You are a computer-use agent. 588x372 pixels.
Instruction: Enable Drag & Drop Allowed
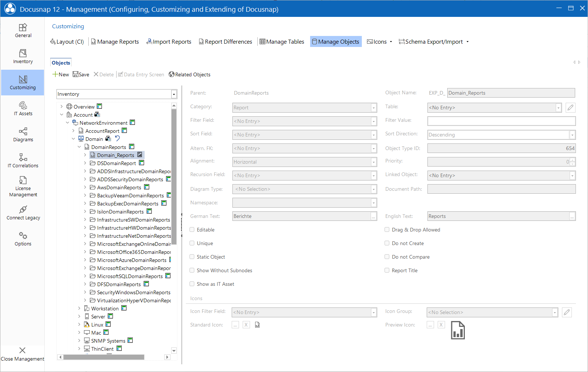tap(387, 230)
